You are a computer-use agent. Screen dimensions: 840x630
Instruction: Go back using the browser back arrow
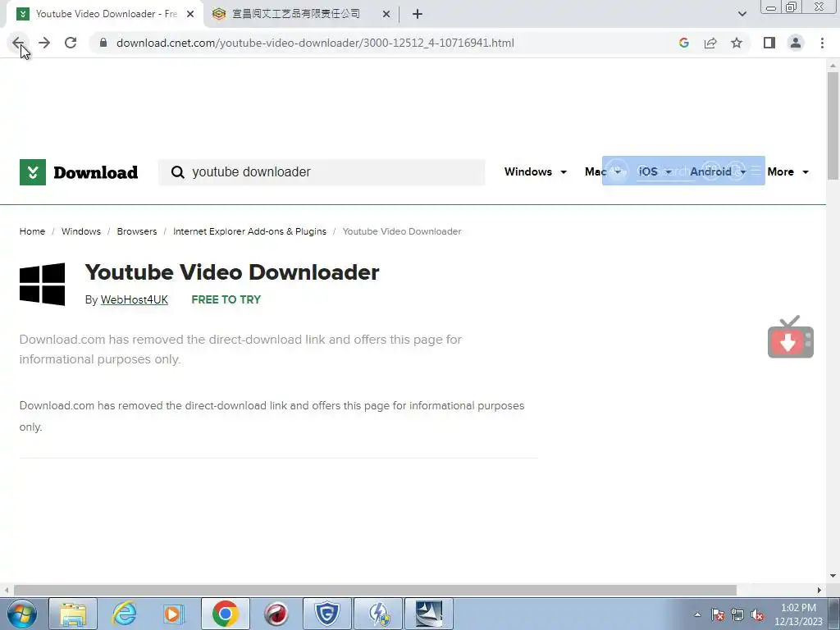pos(18,43)
